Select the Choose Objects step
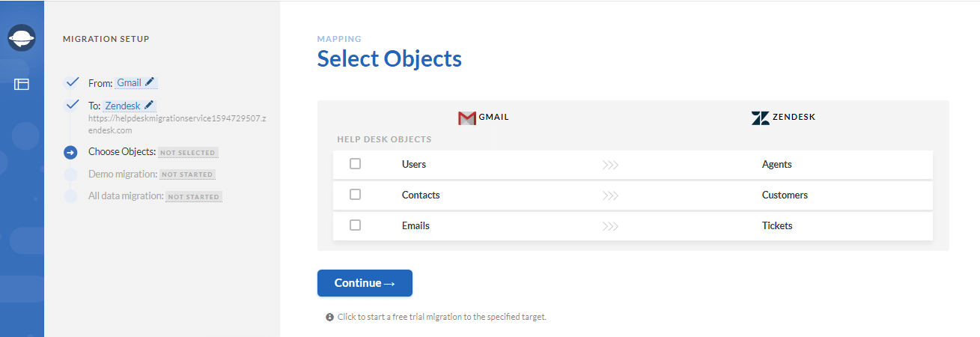 122,152
